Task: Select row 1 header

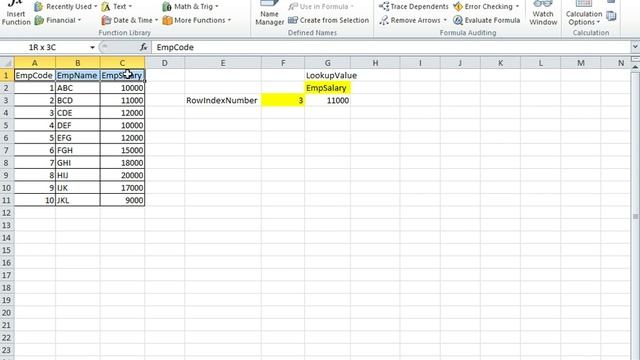Action: pos(7,76)
